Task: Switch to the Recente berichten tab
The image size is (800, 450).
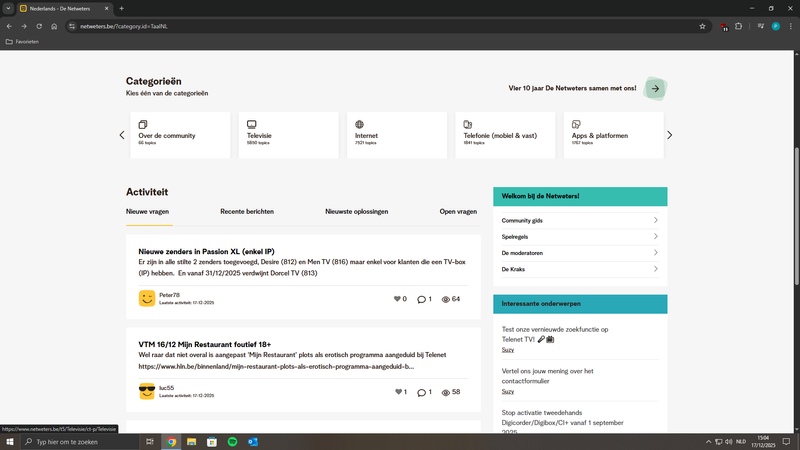Action: (x=247, y=212)
